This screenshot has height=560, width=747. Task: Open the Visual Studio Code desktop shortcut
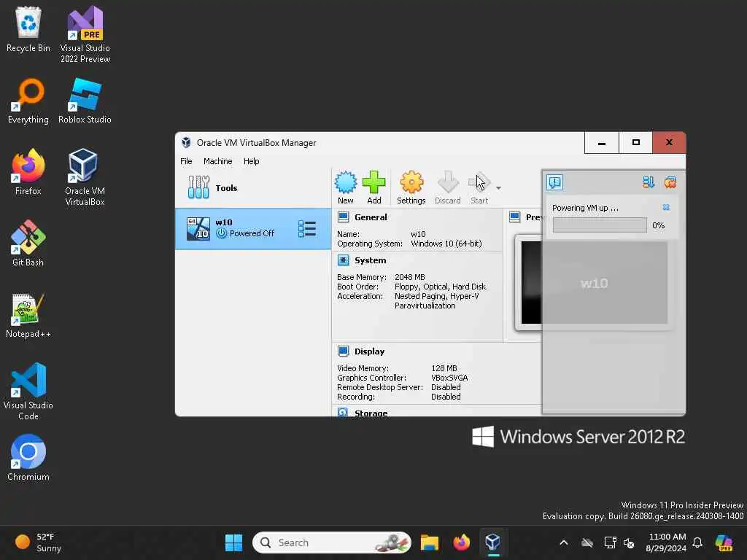pos(28,392)
